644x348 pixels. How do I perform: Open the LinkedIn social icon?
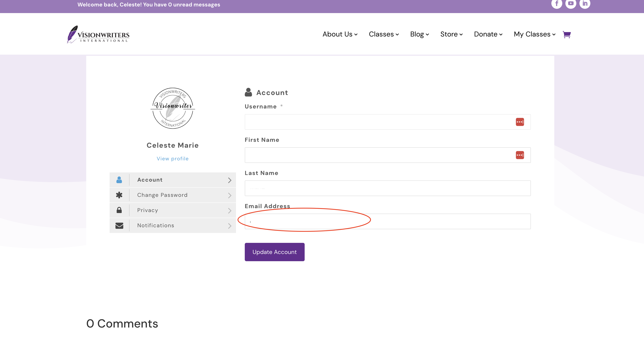coord(585,4)
